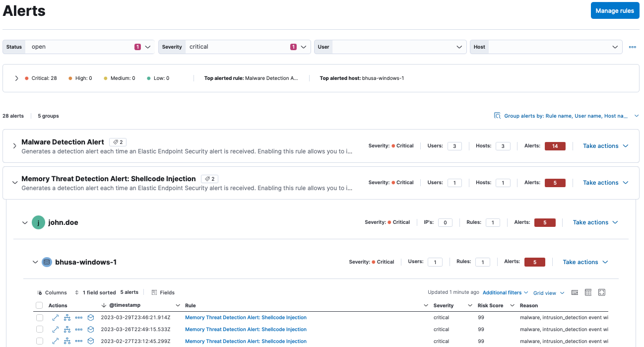Viewport: 644px width, 347px height.
Task: Open the Host filter dropdown
Action: point(615,47)
